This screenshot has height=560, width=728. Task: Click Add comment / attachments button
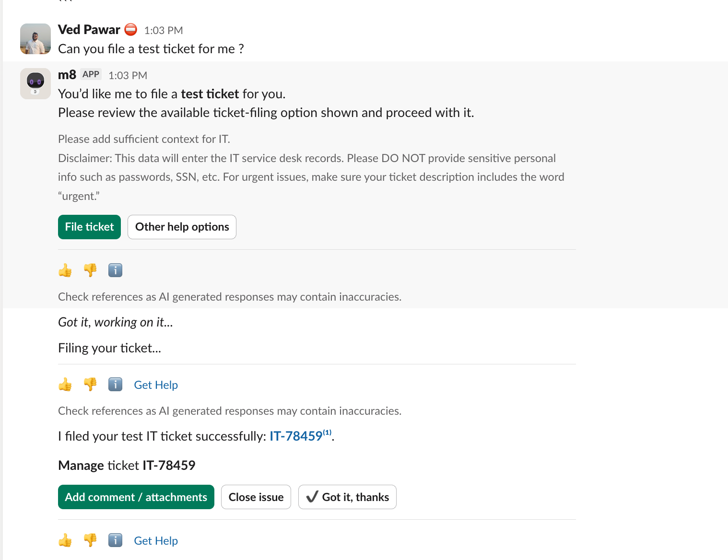[136, 497]
